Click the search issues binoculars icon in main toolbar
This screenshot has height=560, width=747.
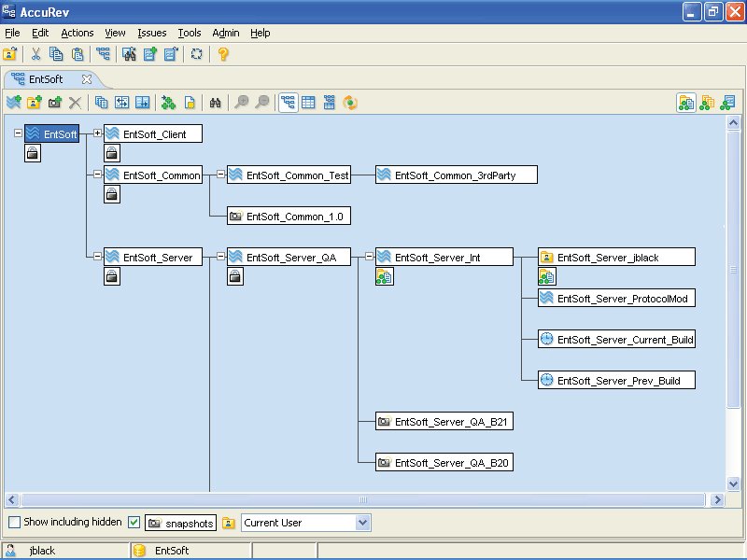(129, 54)
